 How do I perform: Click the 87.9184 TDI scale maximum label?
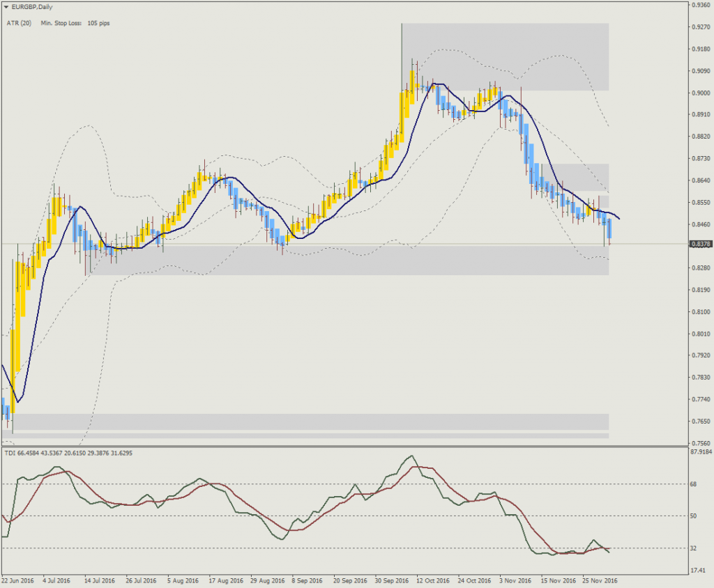[x=701, y=452]
